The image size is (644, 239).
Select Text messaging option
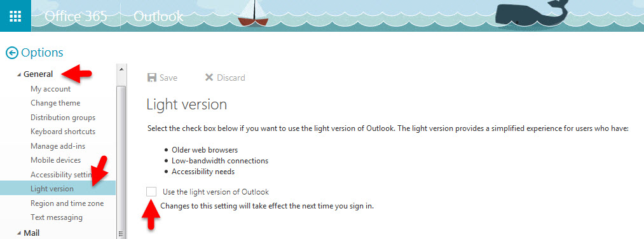point(57,217)
